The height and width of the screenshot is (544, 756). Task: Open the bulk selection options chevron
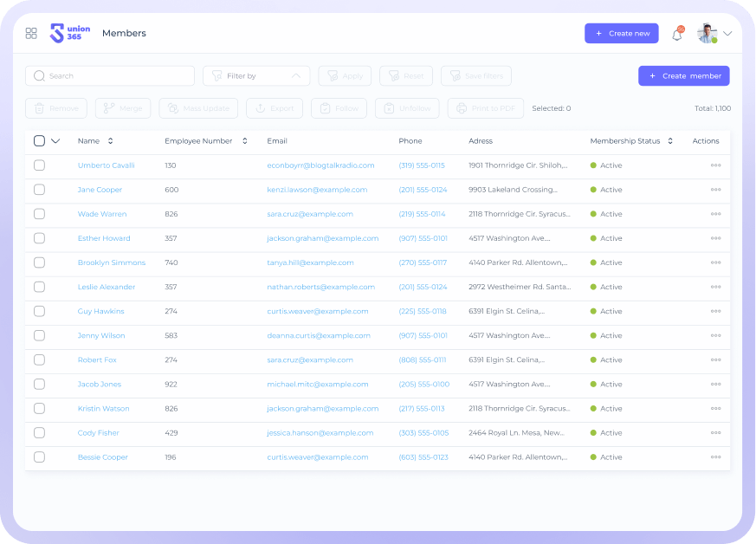click(x=55, y=141)
